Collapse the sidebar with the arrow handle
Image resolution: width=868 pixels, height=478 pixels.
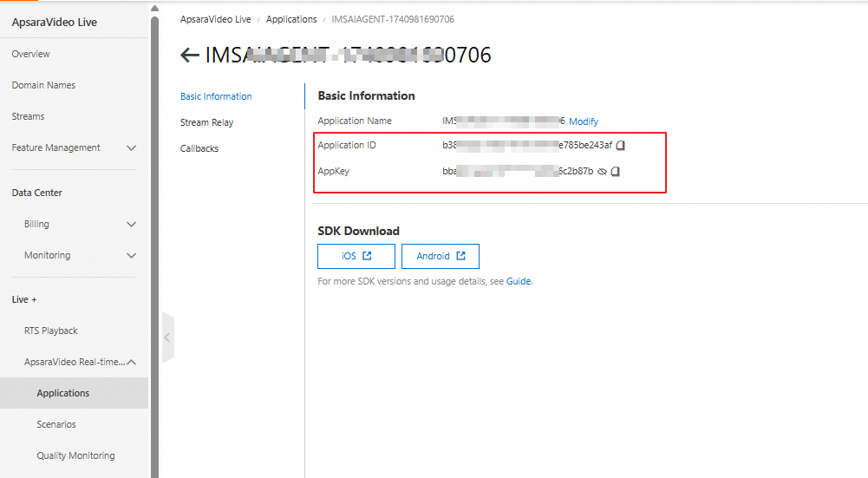coord(167,337)
